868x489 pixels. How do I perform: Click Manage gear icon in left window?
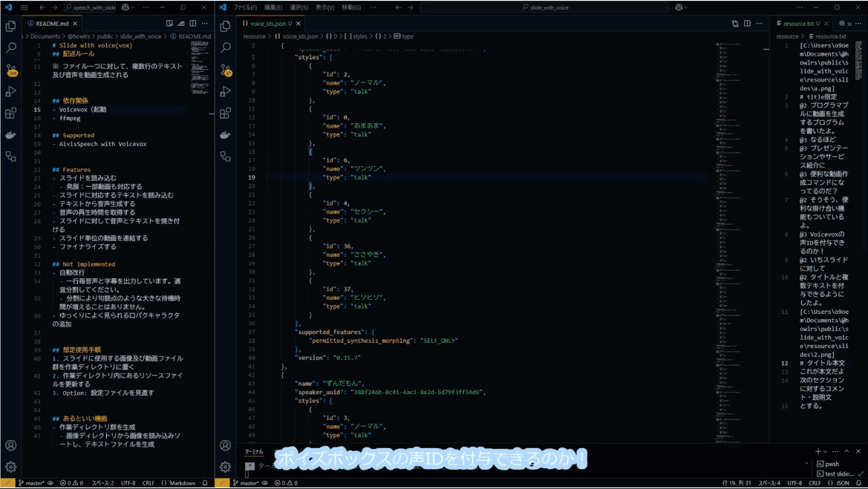click(11, 467)
